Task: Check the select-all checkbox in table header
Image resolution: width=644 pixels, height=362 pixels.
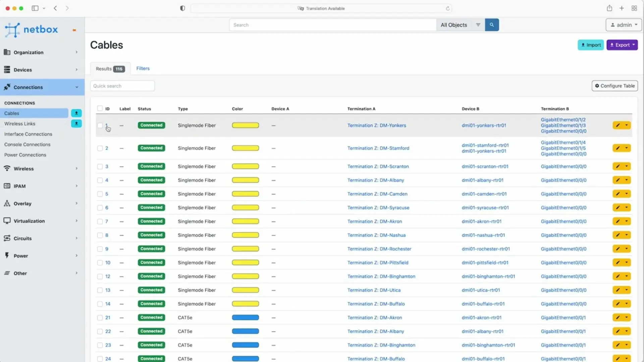Action: tap(100, 108)
